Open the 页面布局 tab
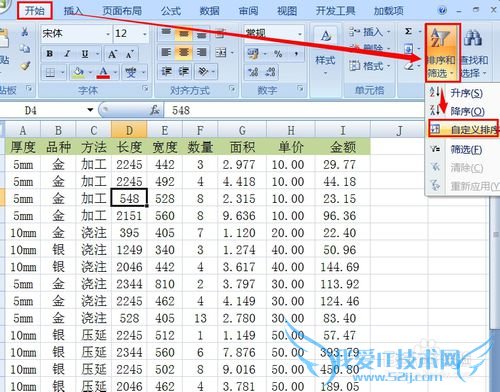The height and width of the screenshot is (392, 500). (122, 11)
